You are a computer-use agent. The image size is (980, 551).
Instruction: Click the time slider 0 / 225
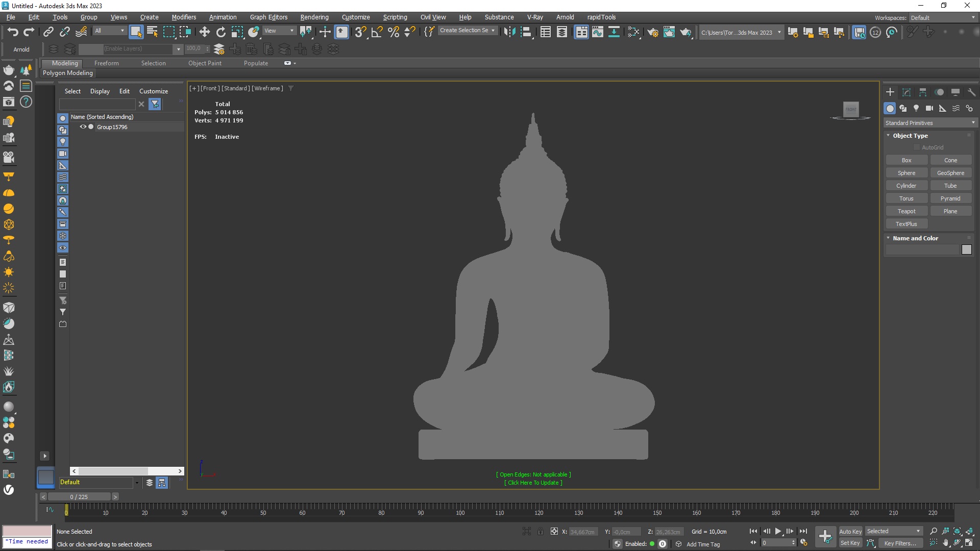point(79,497)
